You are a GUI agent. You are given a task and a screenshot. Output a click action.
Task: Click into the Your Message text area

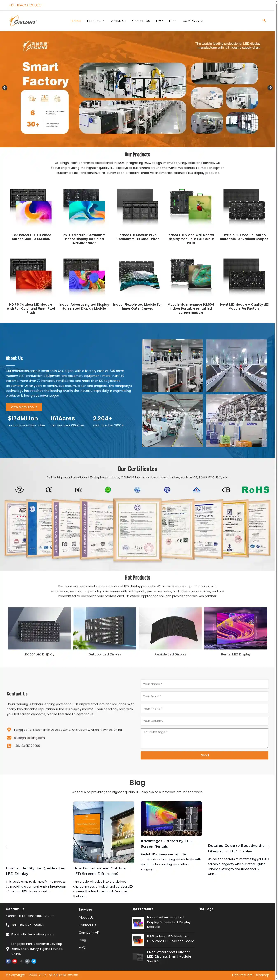tap(204, 738)
